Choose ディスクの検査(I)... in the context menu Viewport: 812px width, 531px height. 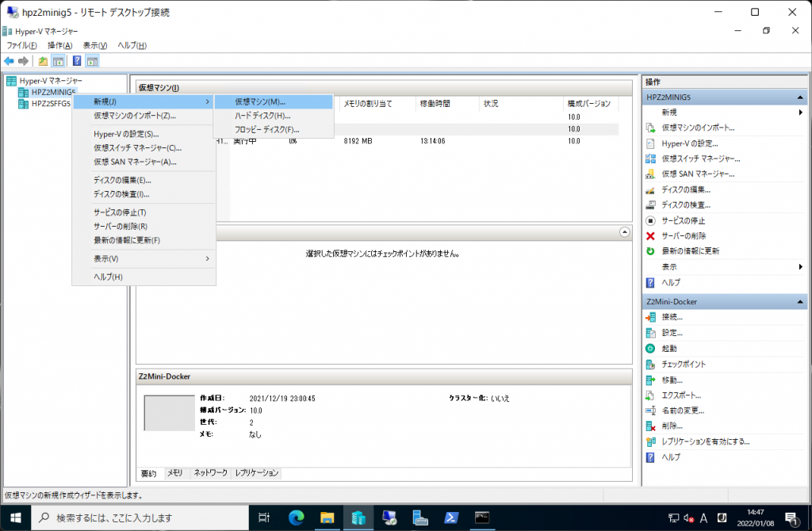click(144, 194)
